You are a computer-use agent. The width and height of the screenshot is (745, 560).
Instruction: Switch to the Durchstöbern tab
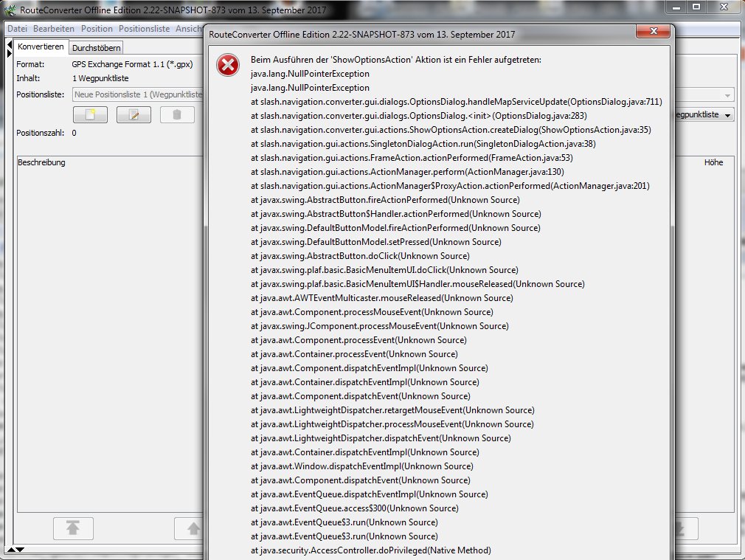(96, 47)
